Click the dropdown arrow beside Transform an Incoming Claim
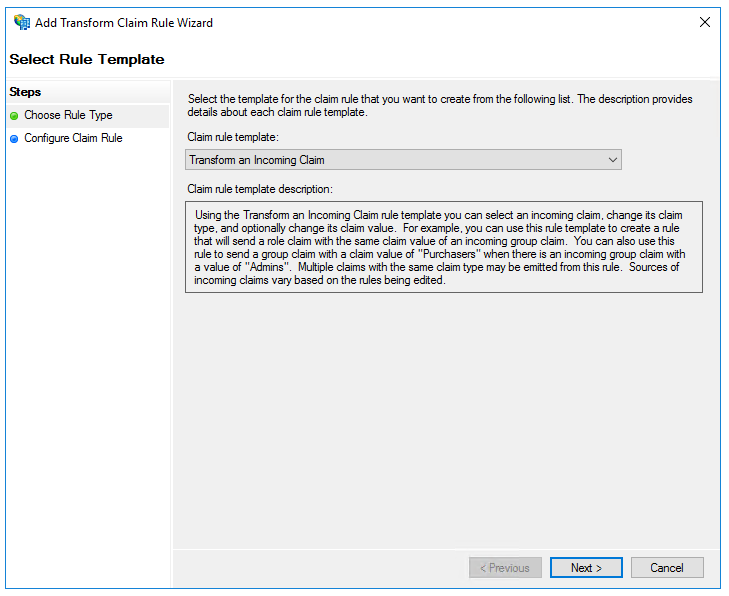Screen dimensions: 729x596 coord(613,160)
